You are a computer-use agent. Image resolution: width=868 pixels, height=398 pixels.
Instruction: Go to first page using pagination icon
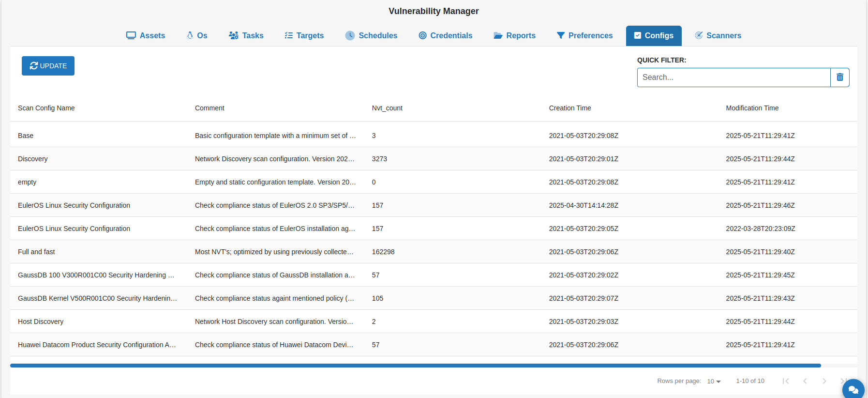(785, 381)
